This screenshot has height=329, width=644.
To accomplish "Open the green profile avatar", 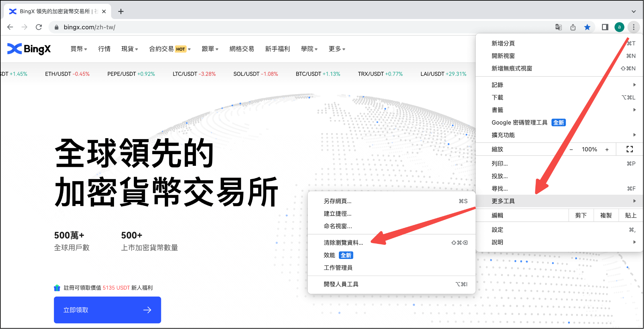I will [619, 27].
